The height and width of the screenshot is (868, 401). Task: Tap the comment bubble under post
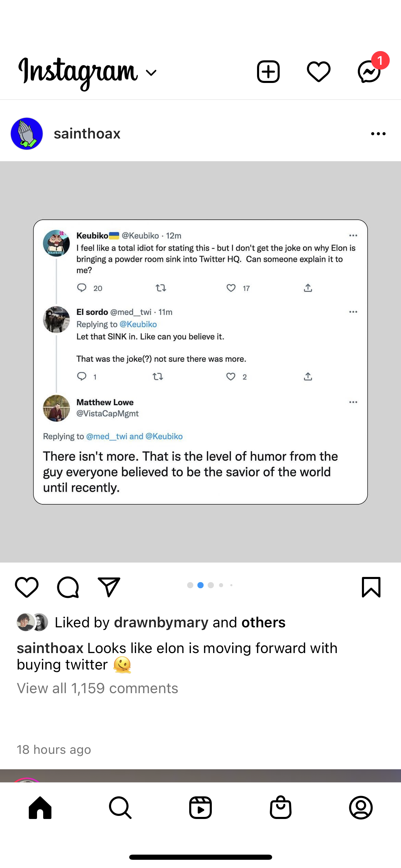[x=68, y=587]
